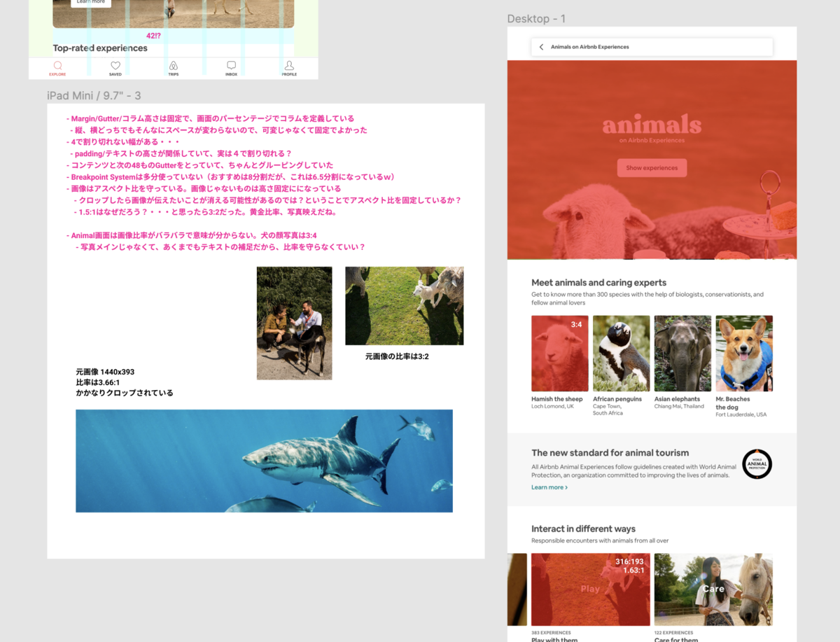Click the Show experiences button
This screenshot has height=642, width=840.
pyautogui.click(x=652, y=168)
